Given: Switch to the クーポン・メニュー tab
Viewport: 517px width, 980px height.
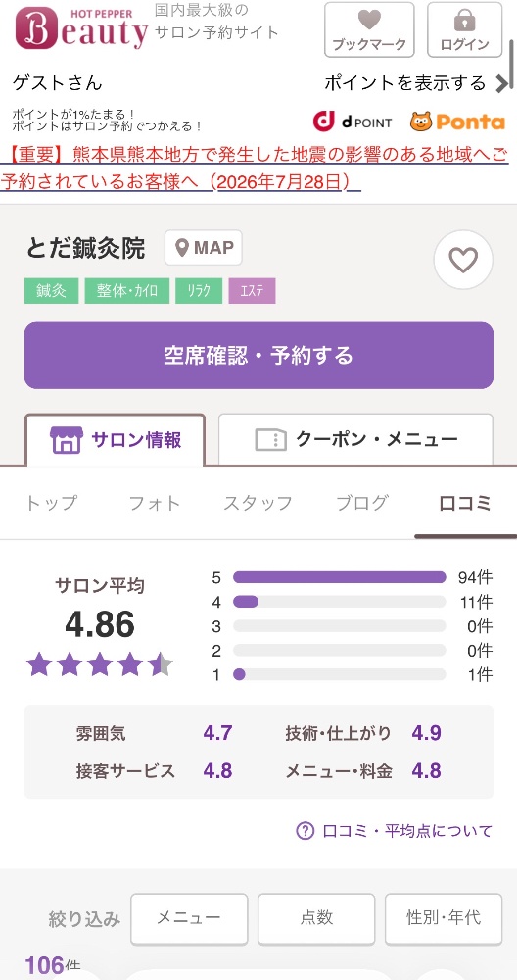Looking at the screenshot, I should 355,439.
